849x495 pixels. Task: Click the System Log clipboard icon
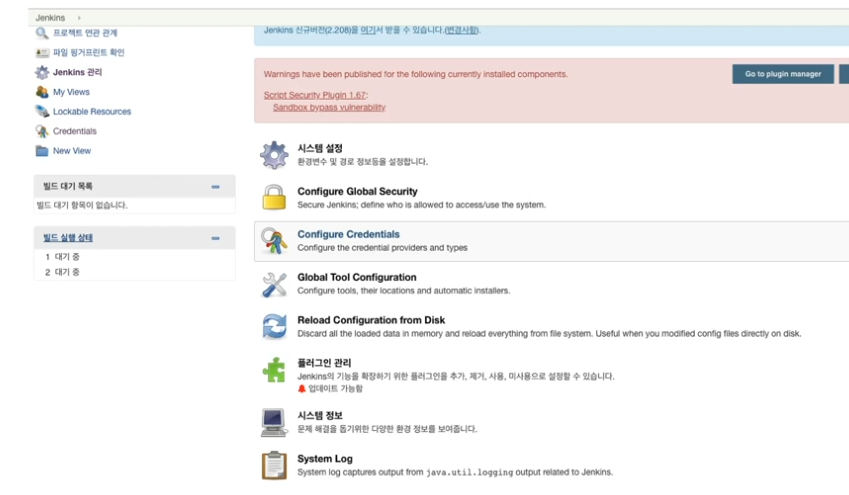(x=274, y=465)
